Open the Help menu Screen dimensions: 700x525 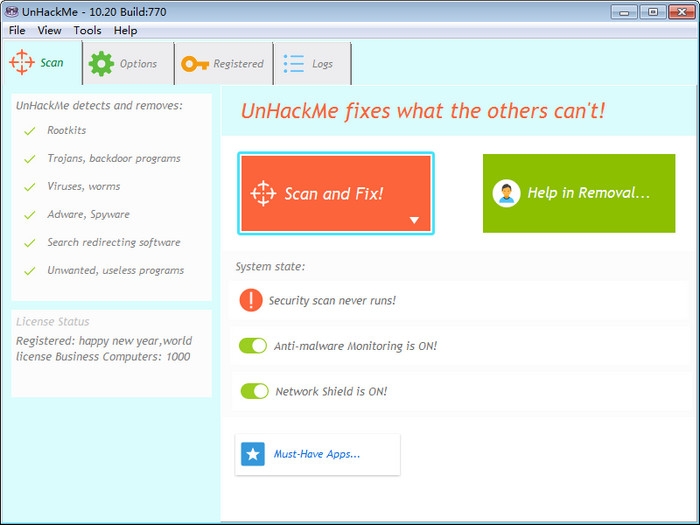click(125, 30)
